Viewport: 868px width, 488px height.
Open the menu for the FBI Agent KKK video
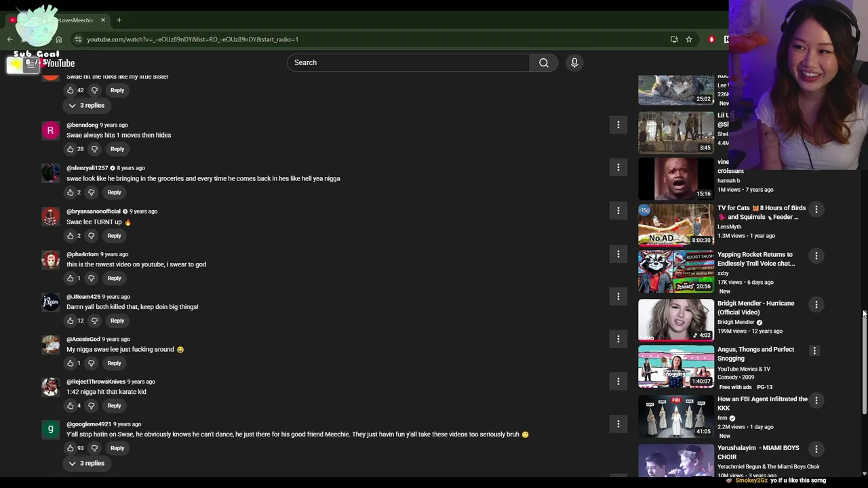point(816,401)
